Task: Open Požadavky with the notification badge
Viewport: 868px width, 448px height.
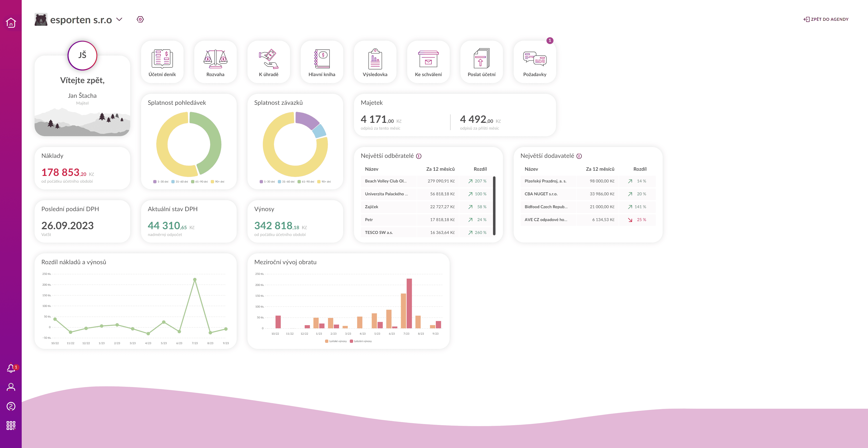Action: (535, 62)
